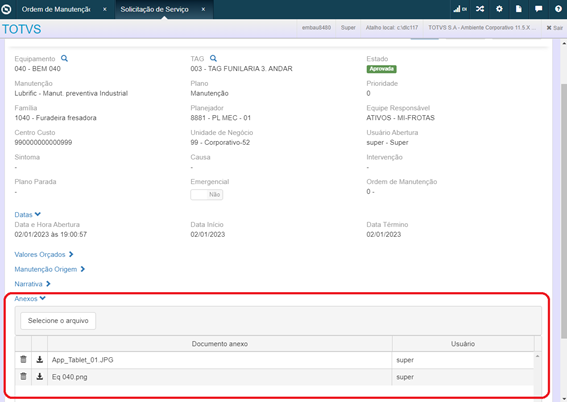567x402 pixels.
Task: Click the Data Início date value
Action: point(208,234)
